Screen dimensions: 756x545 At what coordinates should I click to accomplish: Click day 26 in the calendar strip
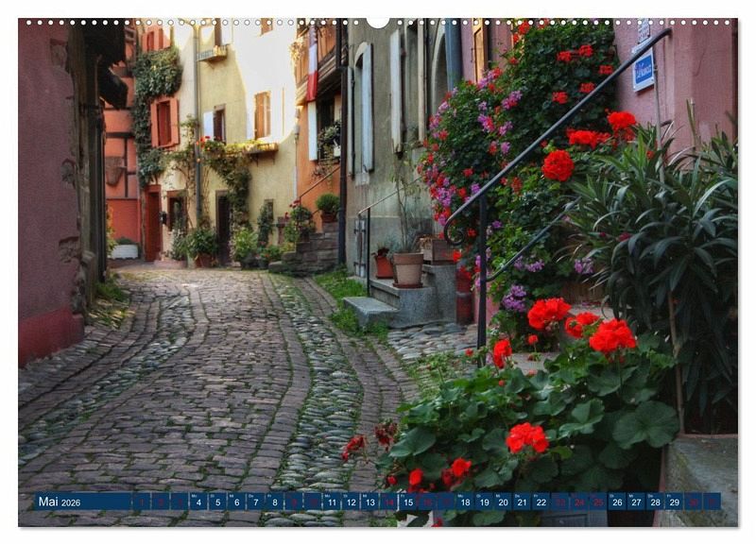click(x=618, y=502)
